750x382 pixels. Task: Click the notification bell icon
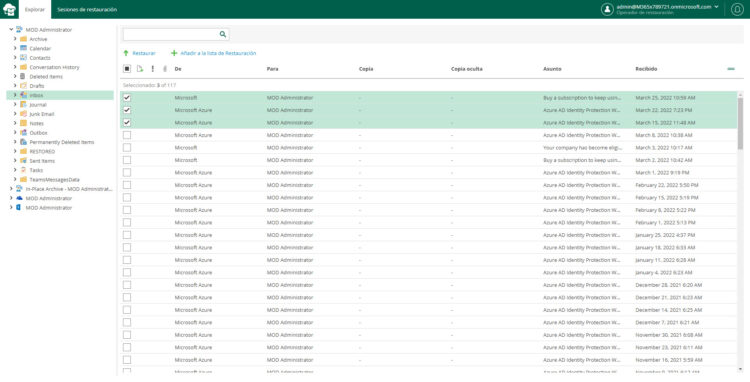click(737, 9)
